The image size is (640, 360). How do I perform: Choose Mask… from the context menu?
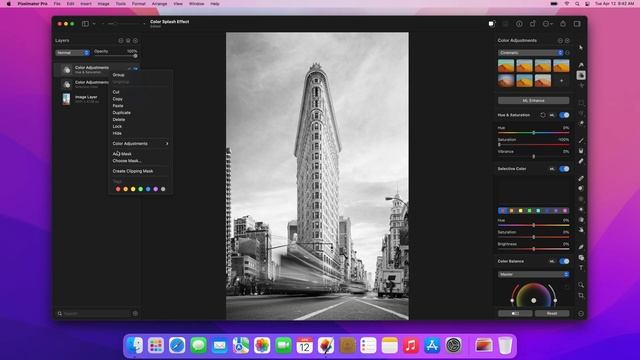coord(127,161)
